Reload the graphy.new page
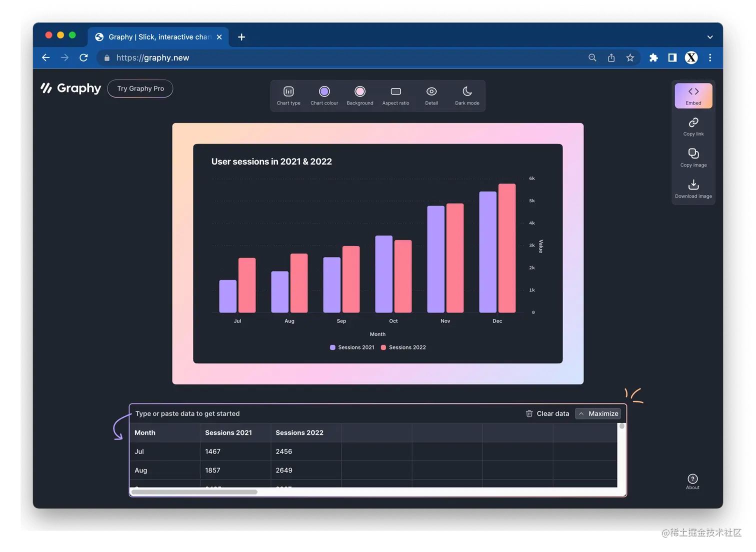 click(83, 57)
